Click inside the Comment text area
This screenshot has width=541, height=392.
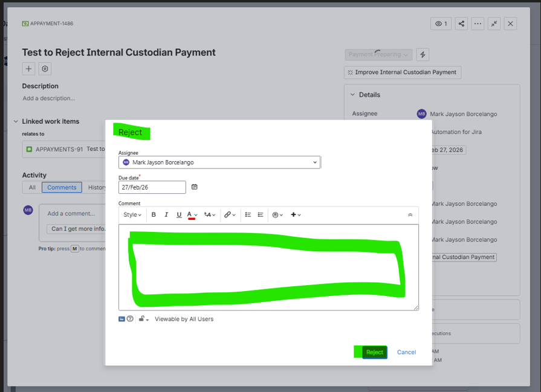(x=268, y=267)
